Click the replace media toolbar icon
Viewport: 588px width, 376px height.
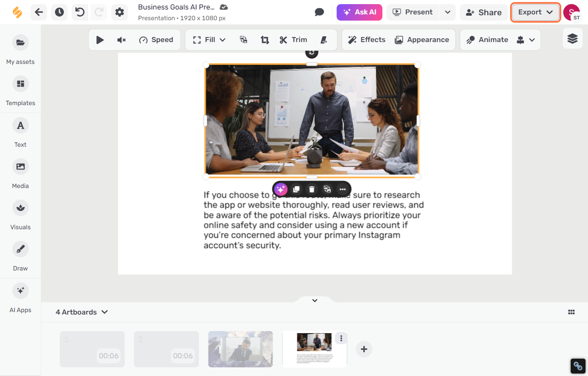[x=244, y=40]
